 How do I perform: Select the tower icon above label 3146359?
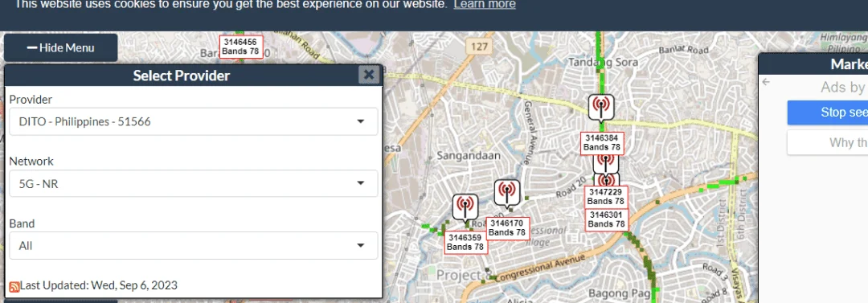pos(465,207)
